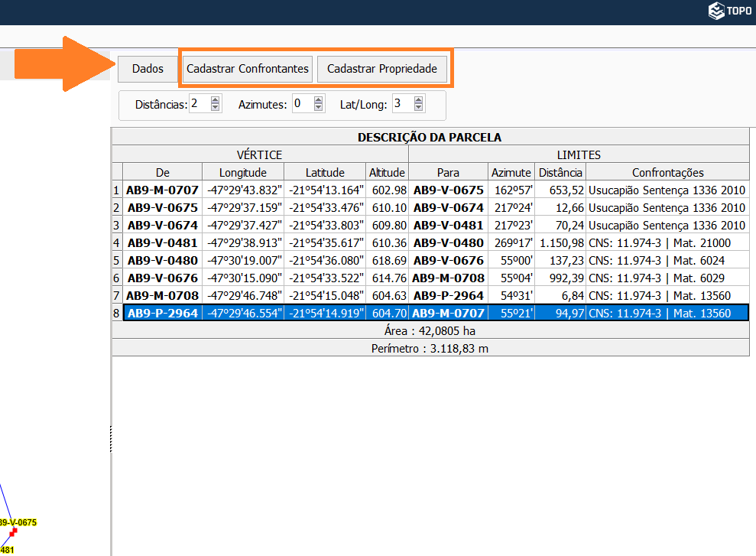Open the Dados tab
This screenshot has width=756, height=556.
[x=148, y=69]
